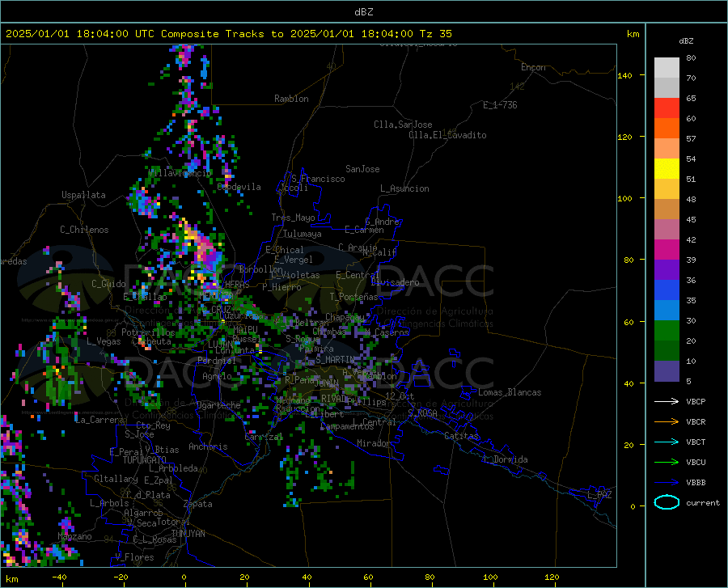Click the 'VBBB' legend label
728x588 pixels.
coord(696,483)
